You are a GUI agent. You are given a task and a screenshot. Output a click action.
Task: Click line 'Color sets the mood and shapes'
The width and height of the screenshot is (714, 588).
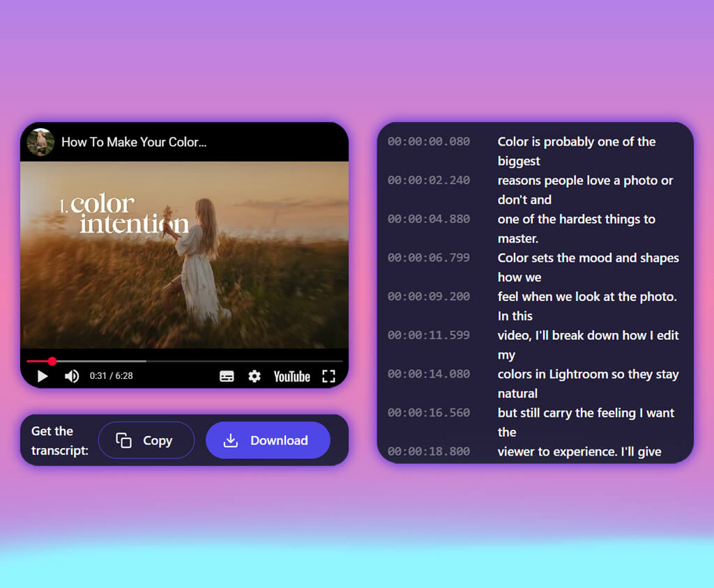588,258
